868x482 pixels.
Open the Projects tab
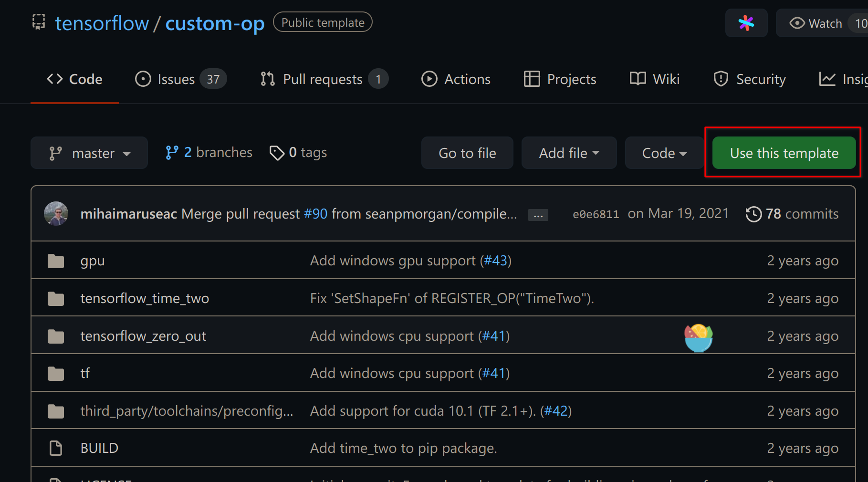(x=560, y=79)
